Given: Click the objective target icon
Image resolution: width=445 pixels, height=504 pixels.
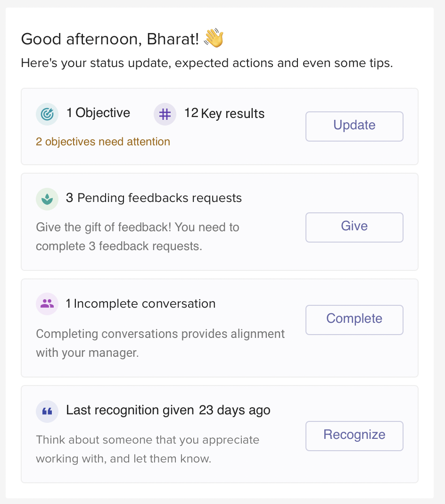Looking at the screenshot, I should click(47, 114).
